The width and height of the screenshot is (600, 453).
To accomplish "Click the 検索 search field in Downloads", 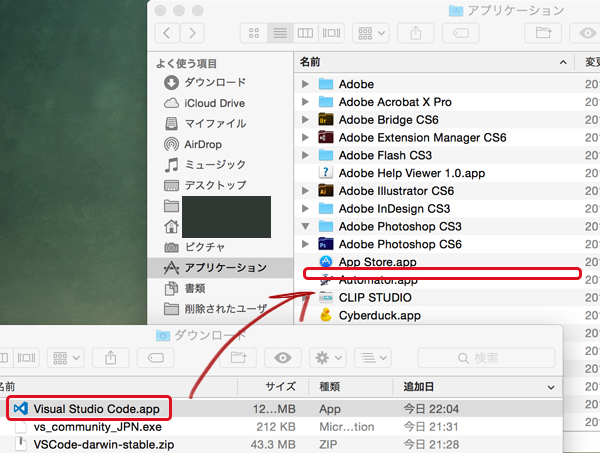I will click(486, 358).
